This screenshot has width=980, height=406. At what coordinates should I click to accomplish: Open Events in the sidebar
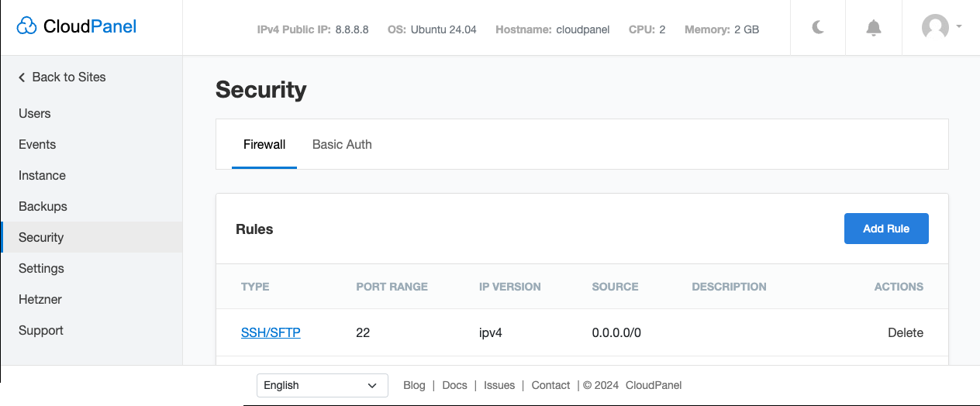[x=37, y=144]
